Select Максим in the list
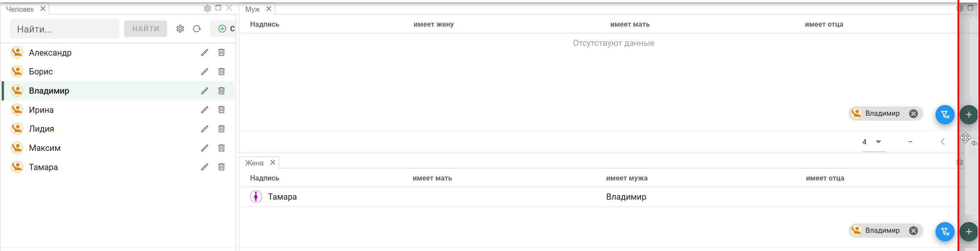Image resolution: width=980 pixels, height=251 pixels. (x=118, y=148)
